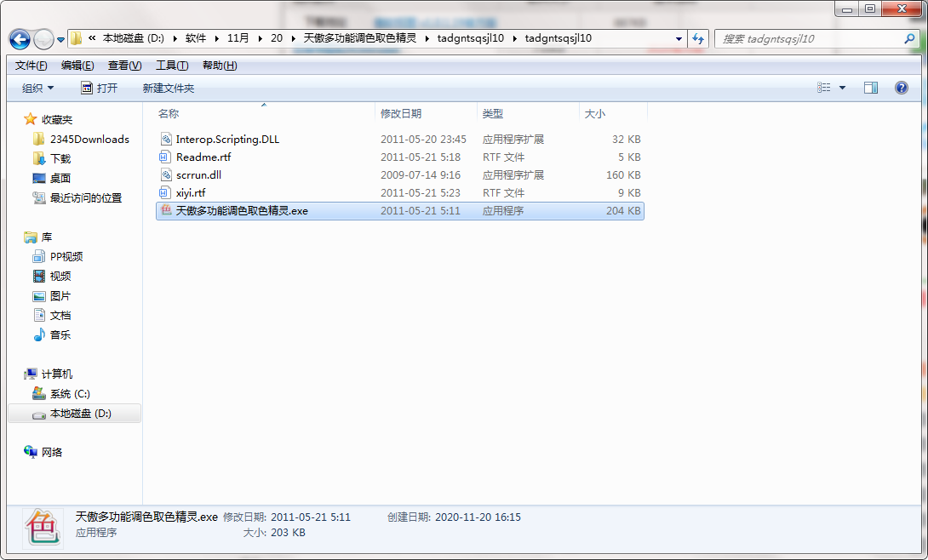
Task: Click 11月 breadcrumb in address bar
Action: pos(238,37)
